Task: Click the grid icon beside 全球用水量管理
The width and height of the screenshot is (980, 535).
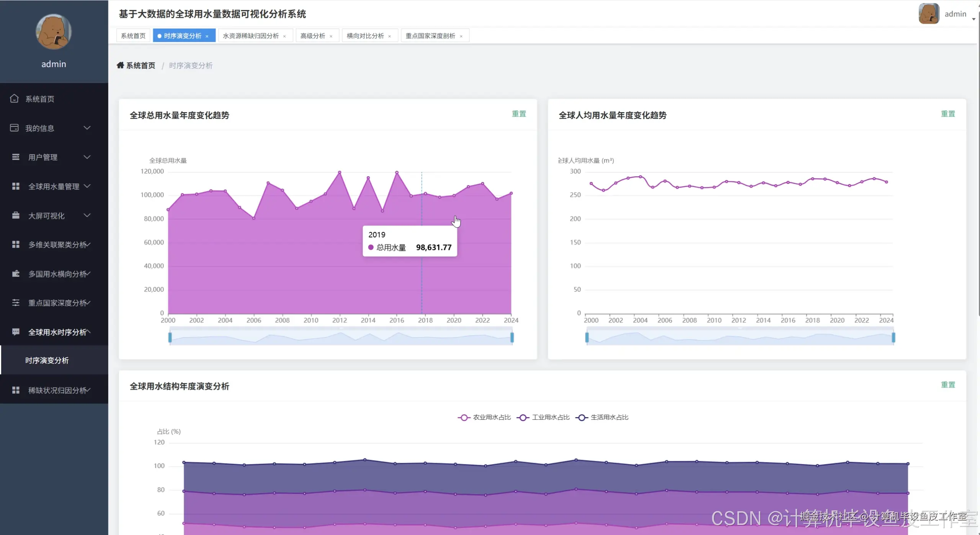Action: click(x=16, y=186)
